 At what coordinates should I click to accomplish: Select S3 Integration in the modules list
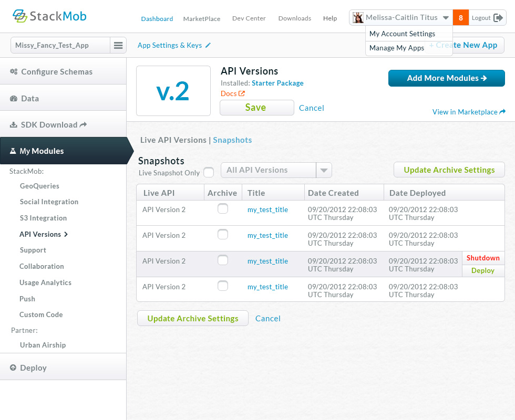pos(43,218)
